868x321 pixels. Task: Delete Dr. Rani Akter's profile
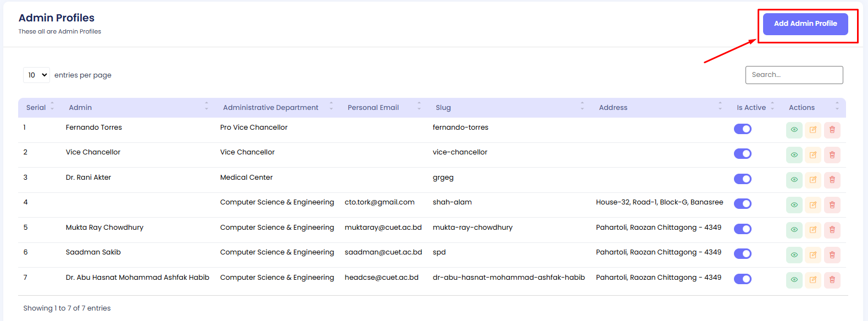pyautogui.click(x=832, y=180)
